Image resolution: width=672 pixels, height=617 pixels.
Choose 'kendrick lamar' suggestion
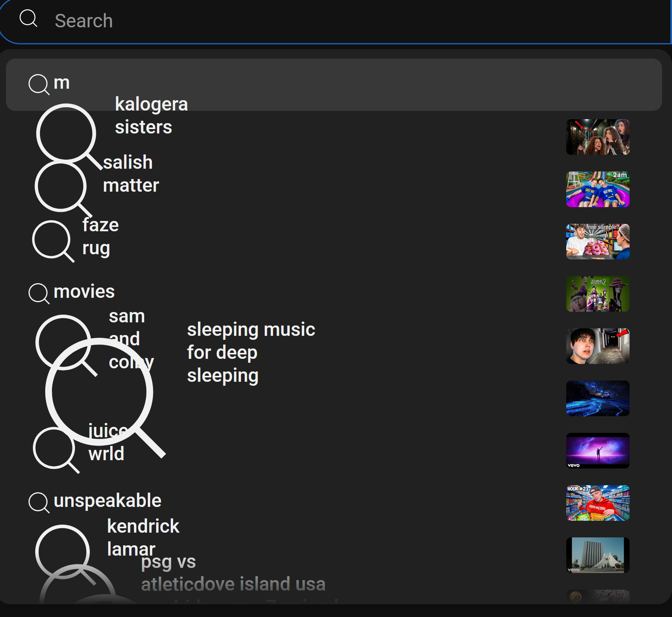tap(143, 537)
